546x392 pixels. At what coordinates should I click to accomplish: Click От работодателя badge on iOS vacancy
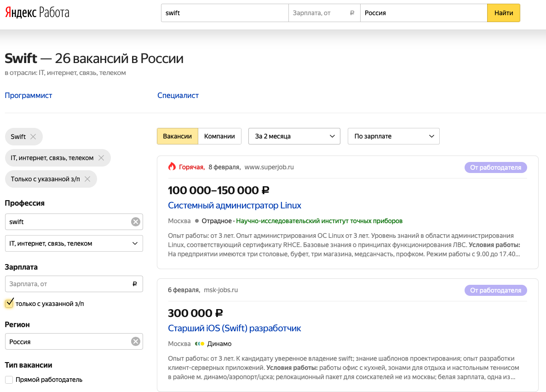[x=495, y=290]
